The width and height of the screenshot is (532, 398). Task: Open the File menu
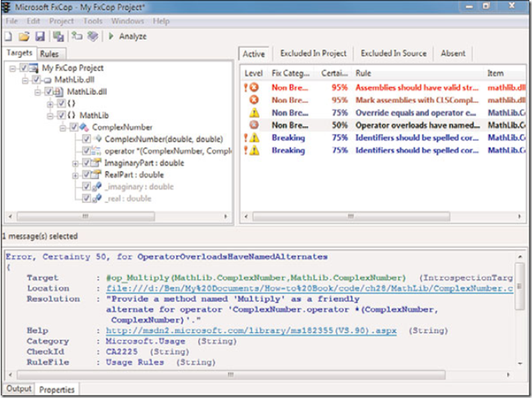click(11, 21)
